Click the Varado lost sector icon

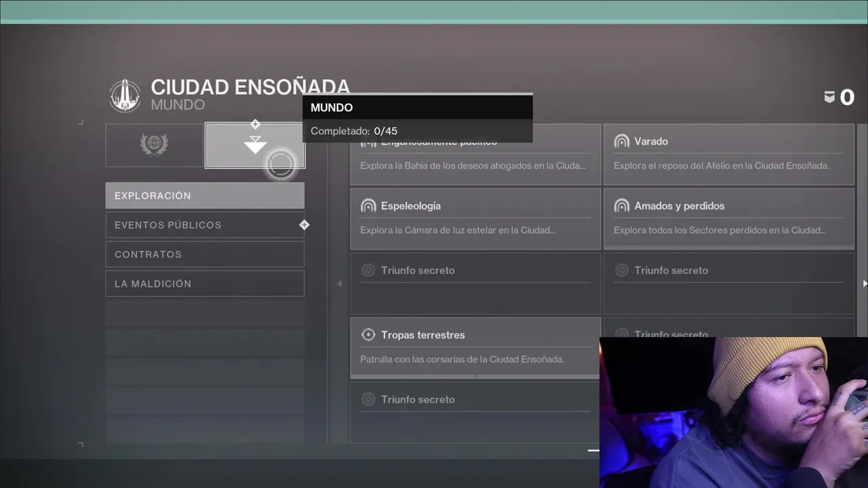pos(621,141)
